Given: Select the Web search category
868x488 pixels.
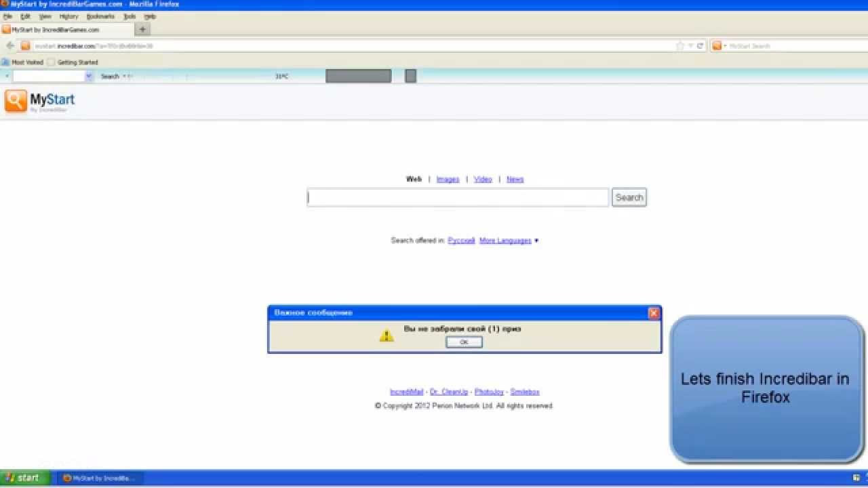Looking at the screenshot, I should pyautogui.click(x=414, y=180).
